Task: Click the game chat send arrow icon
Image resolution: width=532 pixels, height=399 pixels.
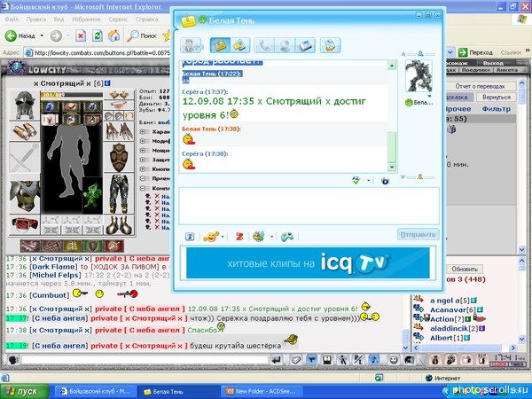Action: pos(277,360)
